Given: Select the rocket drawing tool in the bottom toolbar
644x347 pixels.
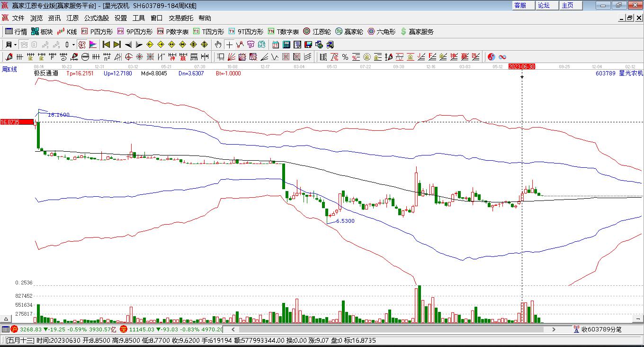Looking at the screenshot, I should [9, 57].
